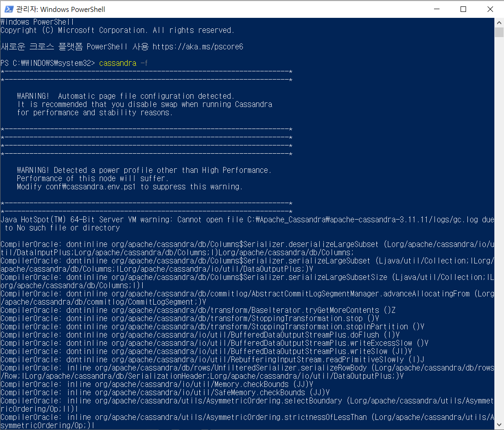
Task: Click the StoppingTransformation.stop ()V line
Action: [x=190, y=318]
